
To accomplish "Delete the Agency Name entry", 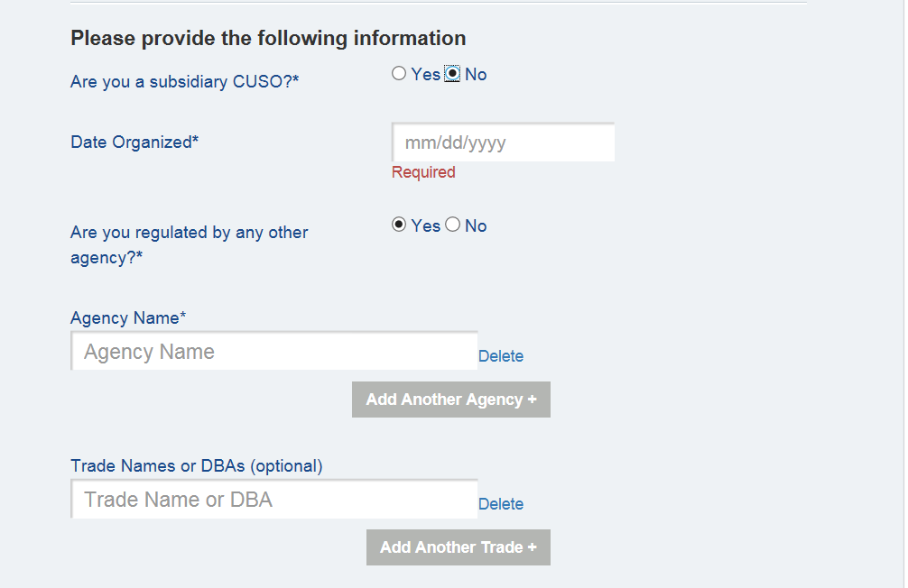I will click(x=501, y=356).
